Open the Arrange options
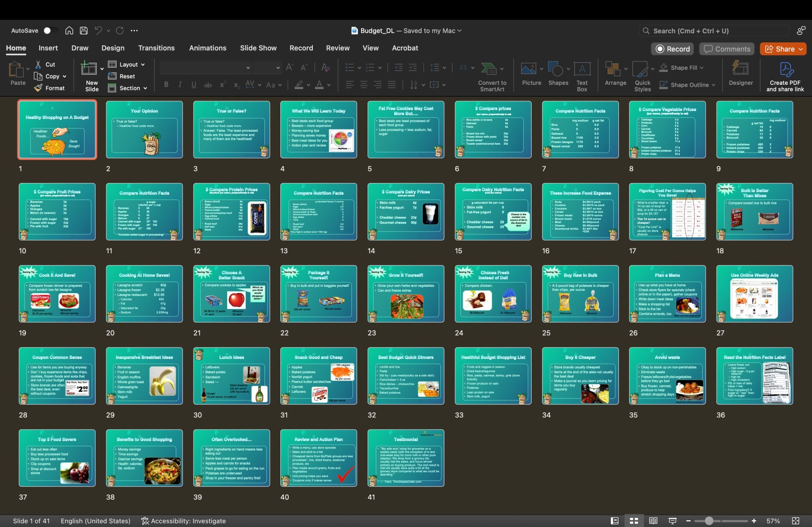 615,74
